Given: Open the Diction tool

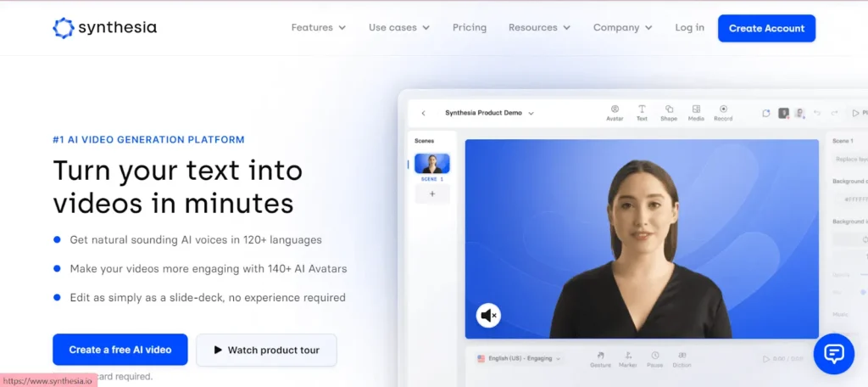Looking at the screenshot, I should click(682, 359).
